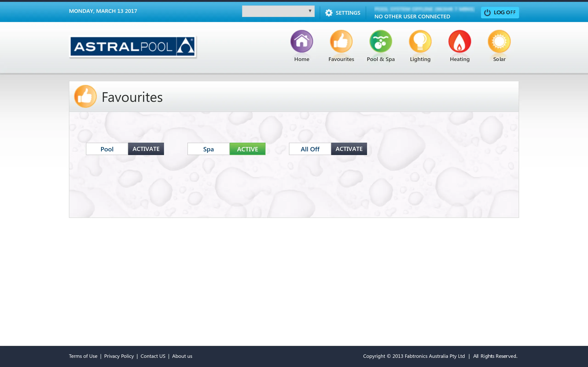This screenshot has height=367, width=588.
Task: Click the All Off ACTIVATE button
Action: (x=349, y=148)
